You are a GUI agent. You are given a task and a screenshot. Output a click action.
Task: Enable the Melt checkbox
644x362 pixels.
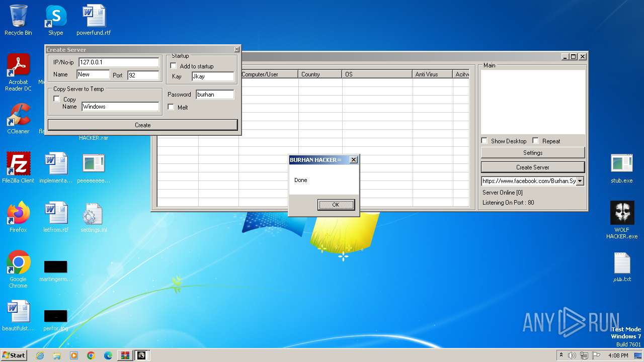tap(171, 107)
